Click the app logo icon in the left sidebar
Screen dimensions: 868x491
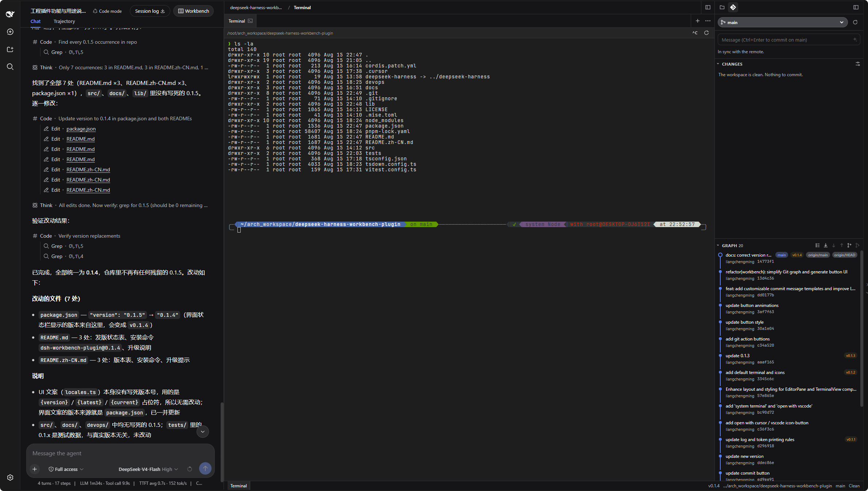point(10,14)
